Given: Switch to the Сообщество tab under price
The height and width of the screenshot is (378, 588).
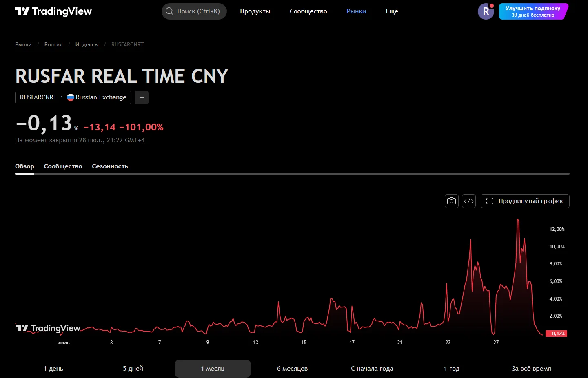Looking at the screenshot, I should click(x=63, y=166).
